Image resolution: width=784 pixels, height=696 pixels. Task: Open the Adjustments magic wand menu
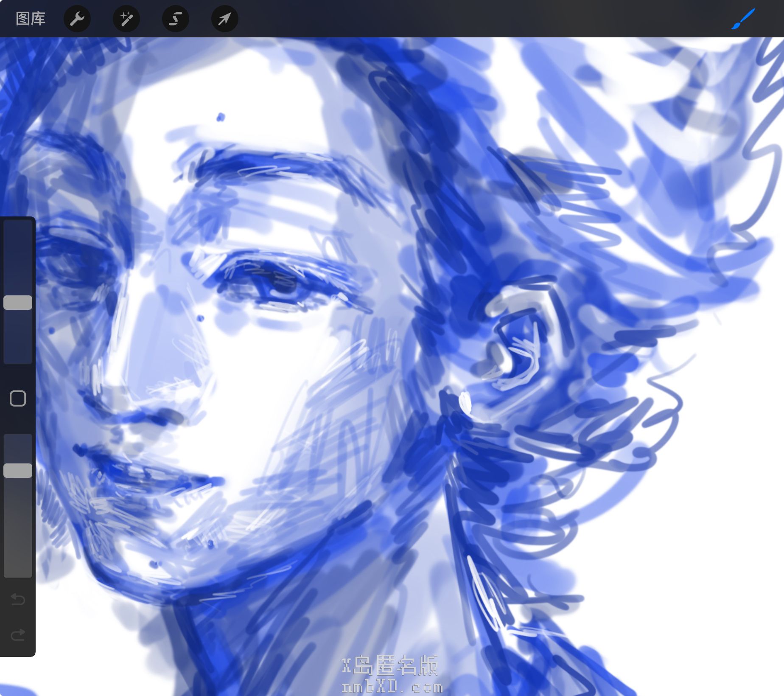(126, 19)
